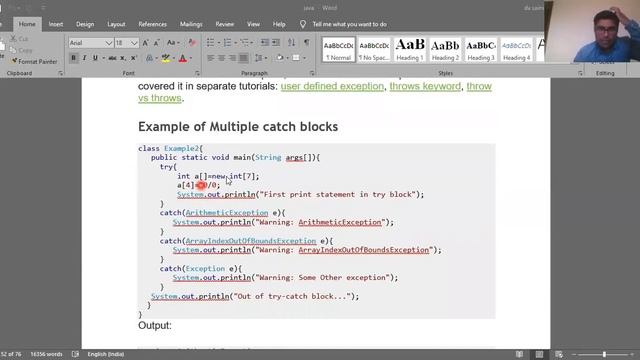Apply borders to selection

point(296,58)
